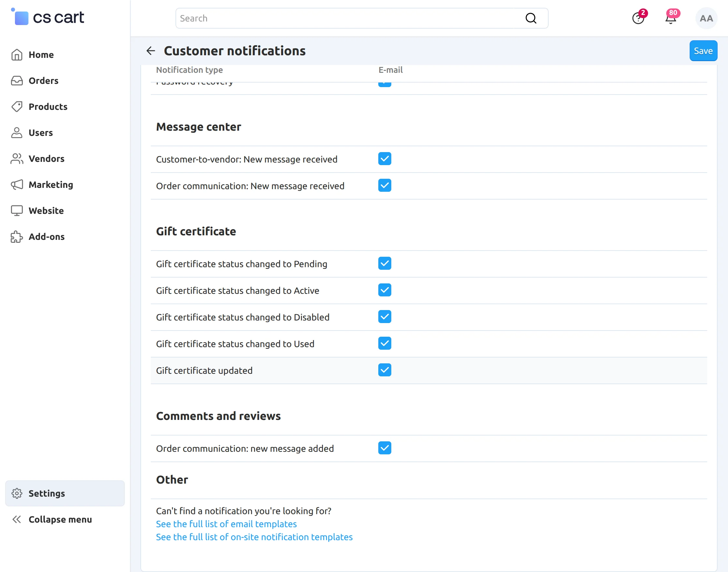The height and width of the screenshot is (572, 728).
Task: Open the Website menu item
Action: pyautogui.click(x=65, y=211)
